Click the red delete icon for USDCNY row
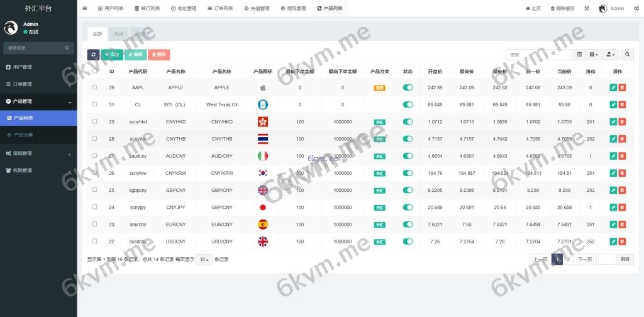The width and height of the screenshot is (644, 317). coord(622,241)
